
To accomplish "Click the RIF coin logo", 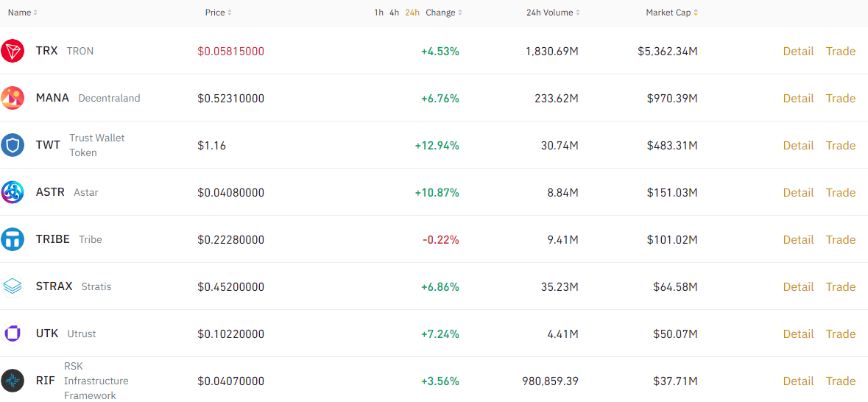I will (x=13, y=381).
